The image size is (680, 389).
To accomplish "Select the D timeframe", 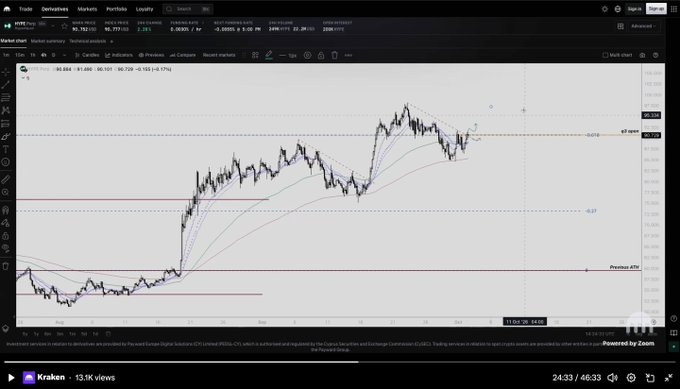I will click(x=53, y=55).
